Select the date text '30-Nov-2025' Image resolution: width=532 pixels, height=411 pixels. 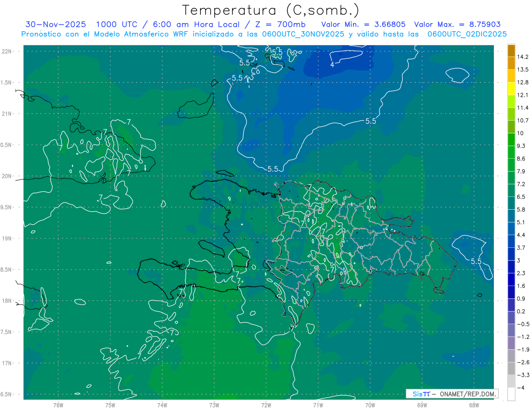55,24
